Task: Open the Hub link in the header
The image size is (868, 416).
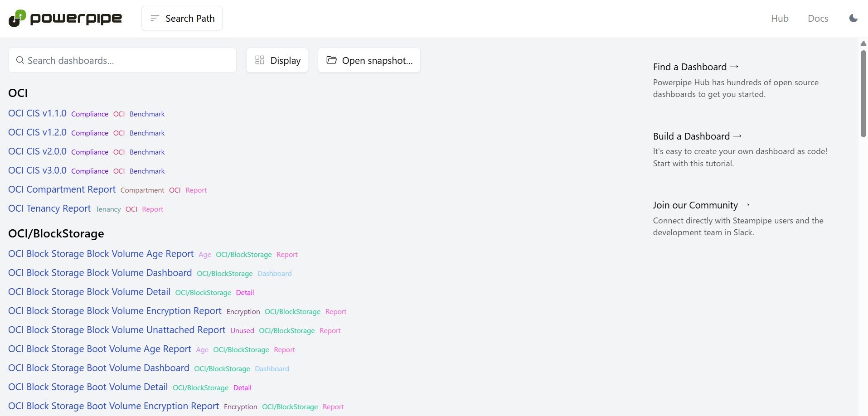Action: click(780, 19)
